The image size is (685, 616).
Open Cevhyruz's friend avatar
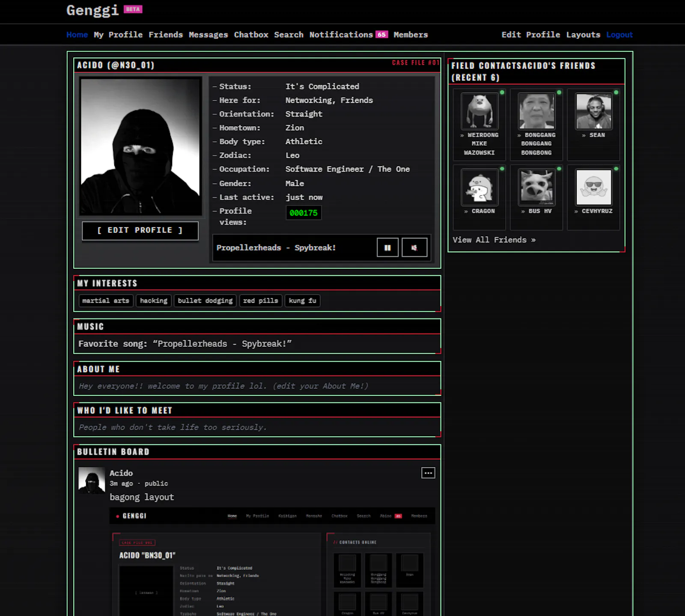click(594, 187)
